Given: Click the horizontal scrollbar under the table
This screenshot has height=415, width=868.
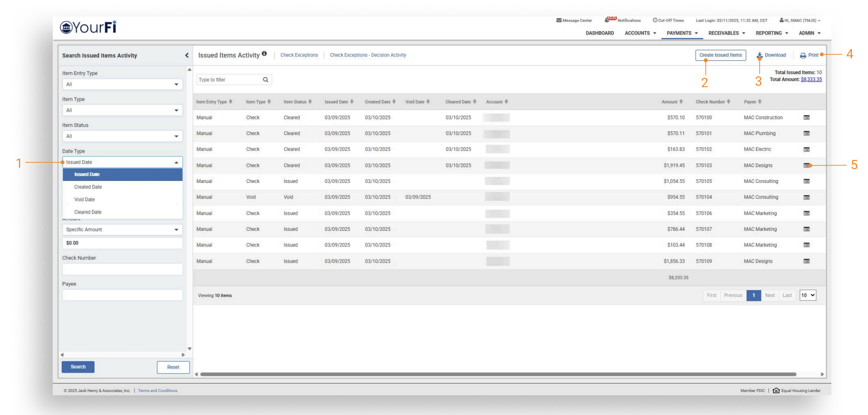Looking at the screenshot, I should [498, 374].
